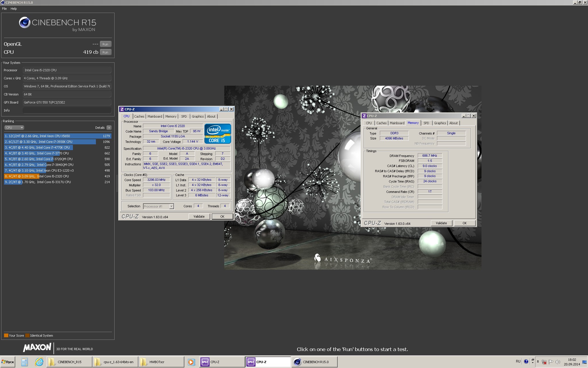Run the OpenGL benchmark

105,44
